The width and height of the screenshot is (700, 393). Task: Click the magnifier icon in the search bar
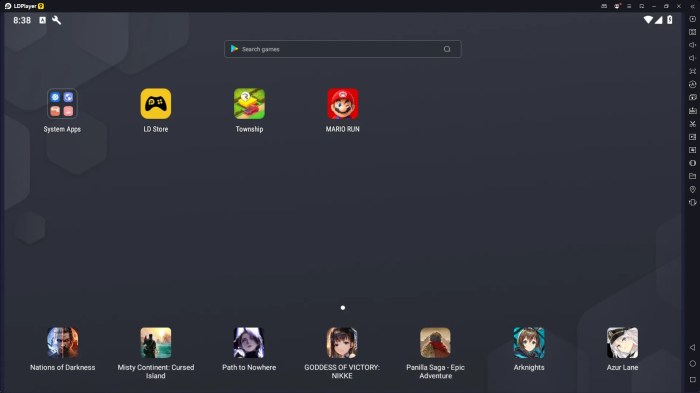[x=447, y=49]
